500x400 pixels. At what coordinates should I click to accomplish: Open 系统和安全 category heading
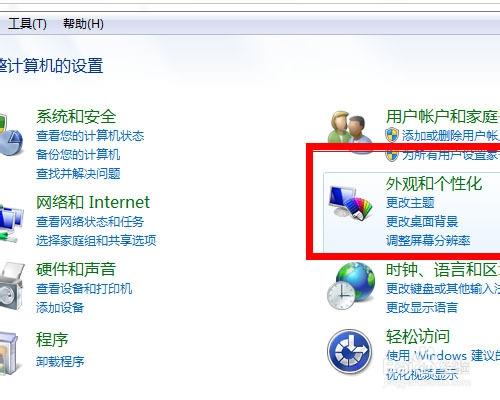76,116
